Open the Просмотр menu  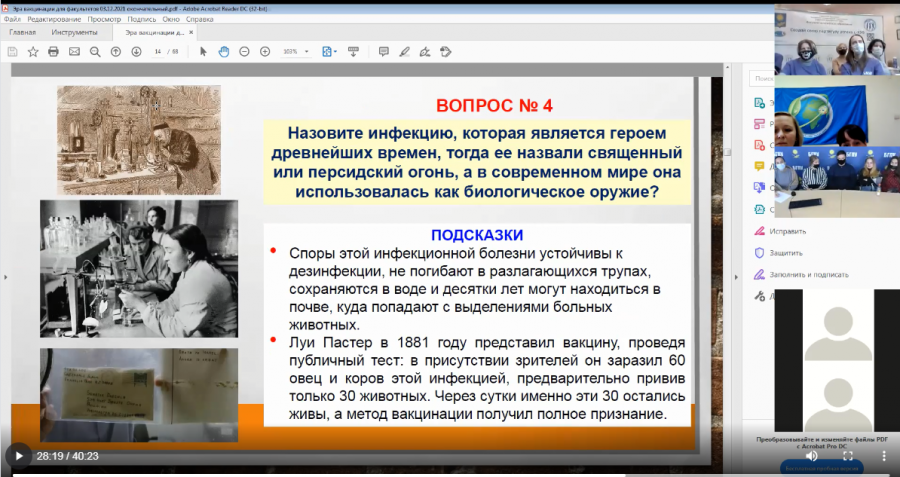104,19
